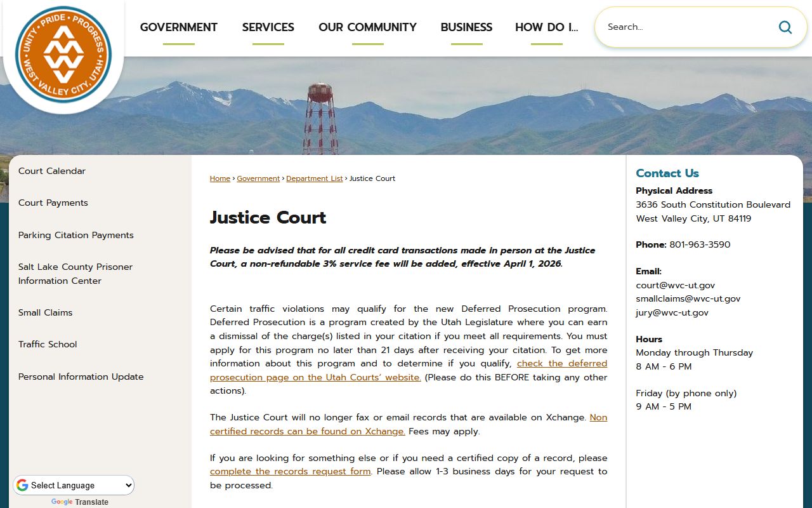Click the Department List breadcrumb

pyautogui.click(x=315, y=178)
